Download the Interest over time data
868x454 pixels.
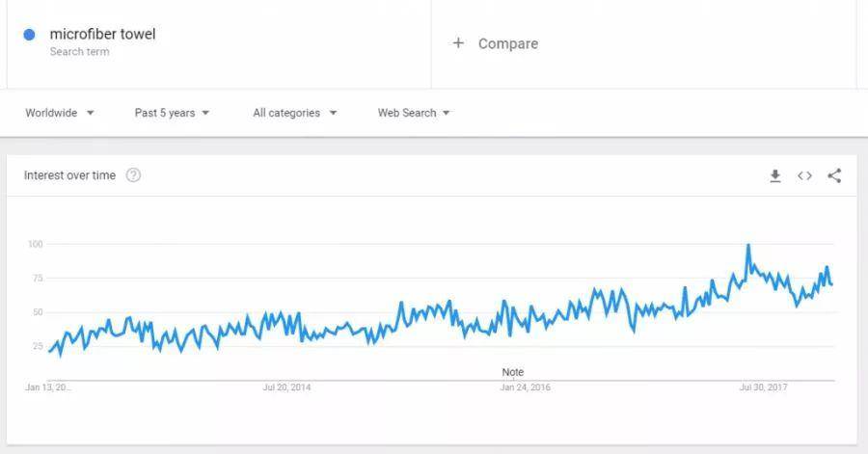pos(775,175)
